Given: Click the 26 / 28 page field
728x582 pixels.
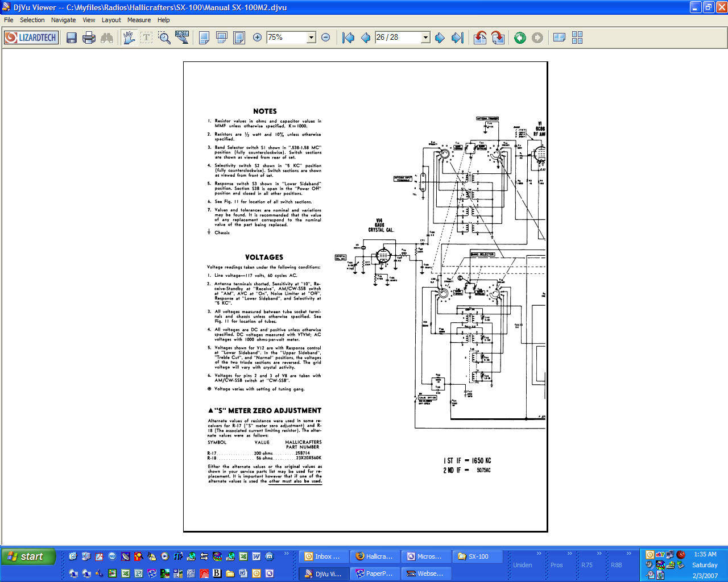Looking at the screenshot, I should [398, 38].
